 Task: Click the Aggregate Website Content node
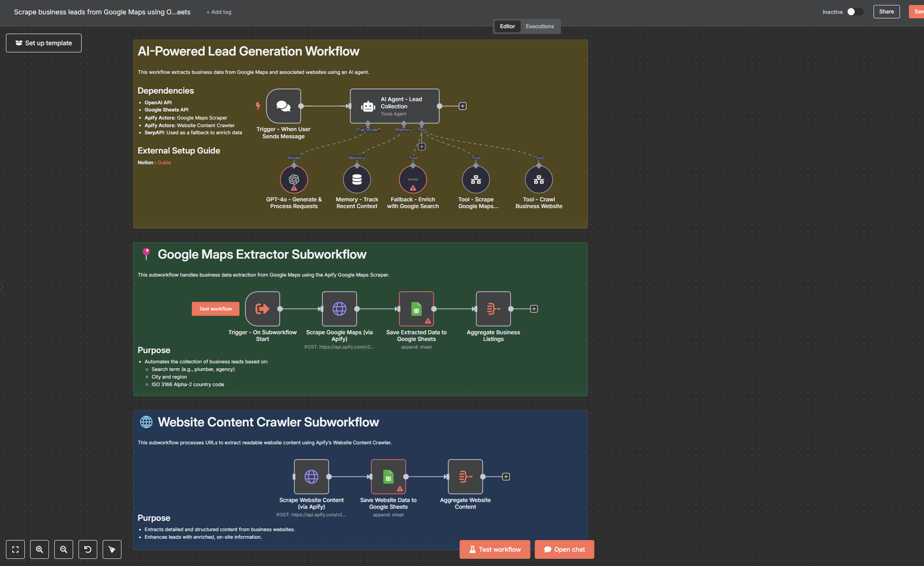[x=465, y=477]
